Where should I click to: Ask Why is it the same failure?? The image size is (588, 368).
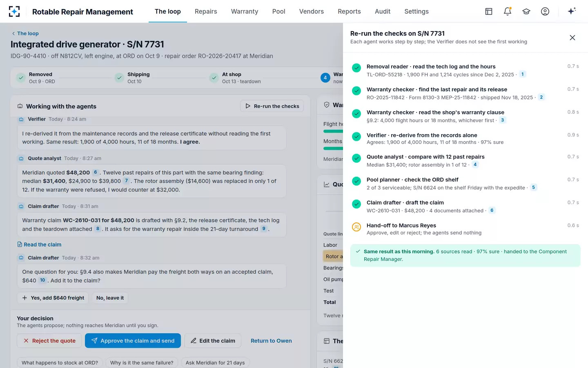(142, 363)
